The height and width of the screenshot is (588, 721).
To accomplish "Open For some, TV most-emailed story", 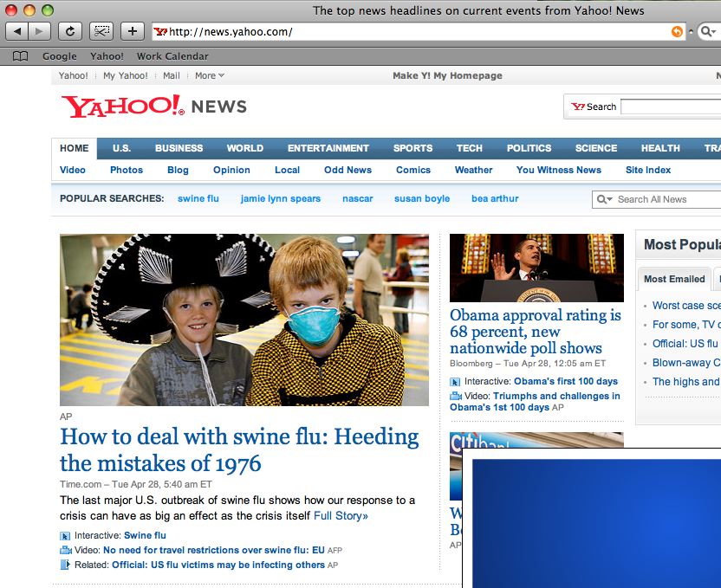I will pos(686,325).
